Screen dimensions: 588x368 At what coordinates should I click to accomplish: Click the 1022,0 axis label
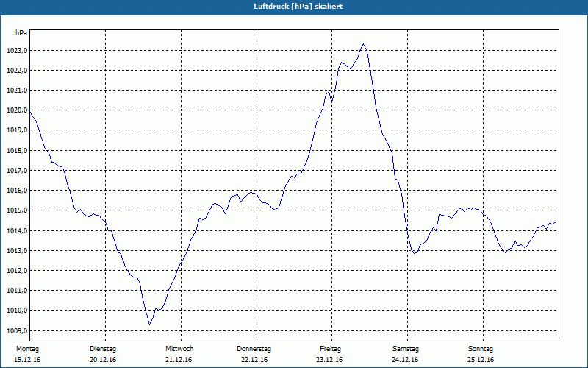click(16, 71)
